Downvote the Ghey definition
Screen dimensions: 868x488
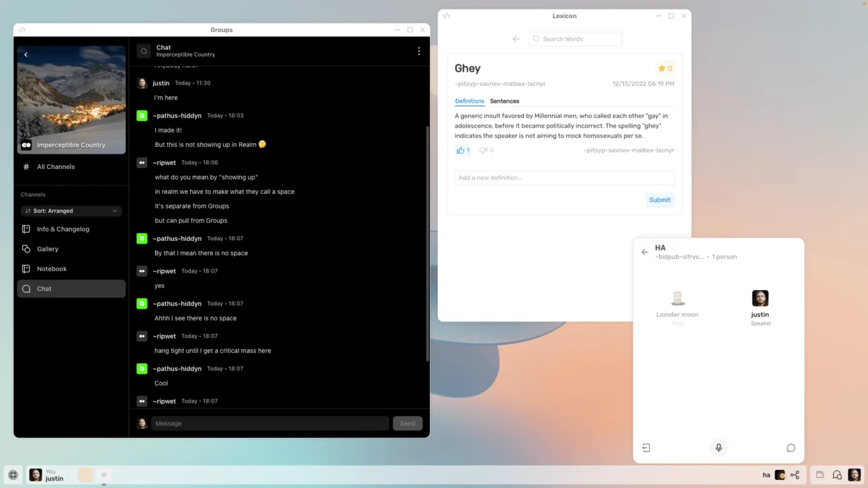(483, 150)
